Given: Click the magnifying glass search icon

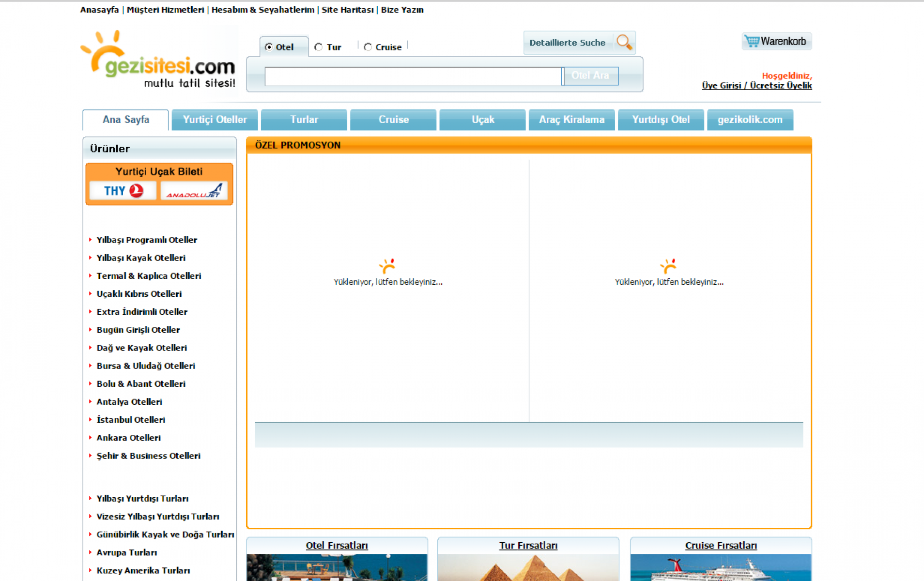Looking at the screenshot, I should 624,43.
